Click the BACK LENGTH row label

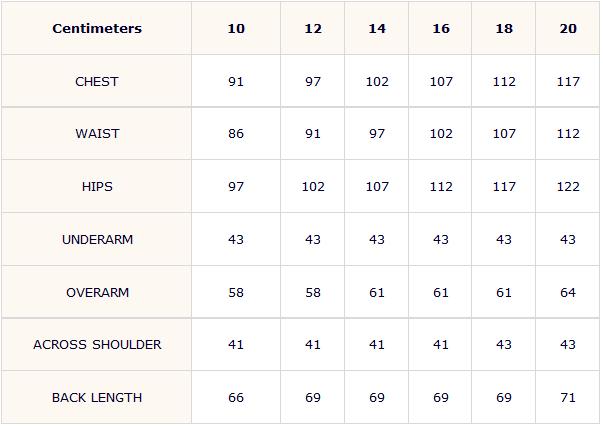click(97, 397)
